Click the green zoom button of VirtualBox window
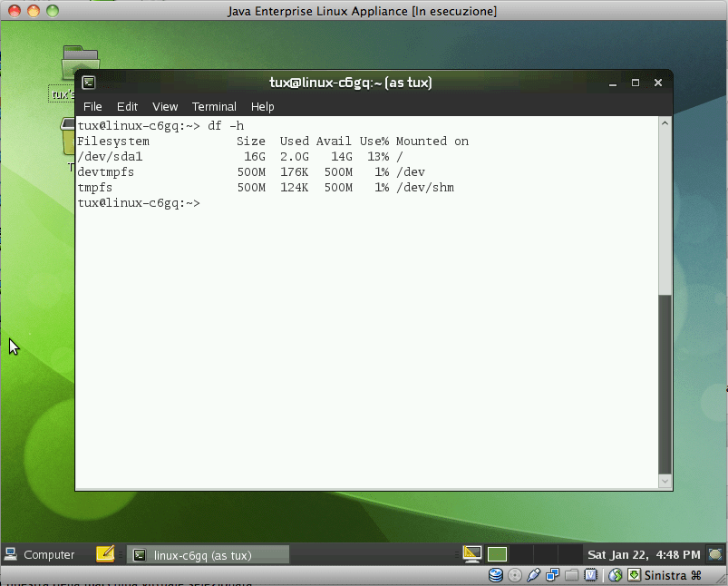The height and width of the screenshot is (586, 728). (53, 11)
